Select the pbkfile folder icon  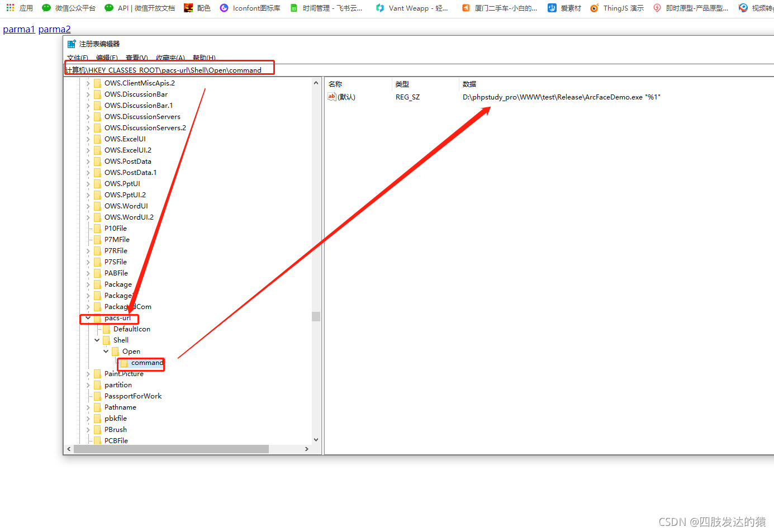pos(98,419)
